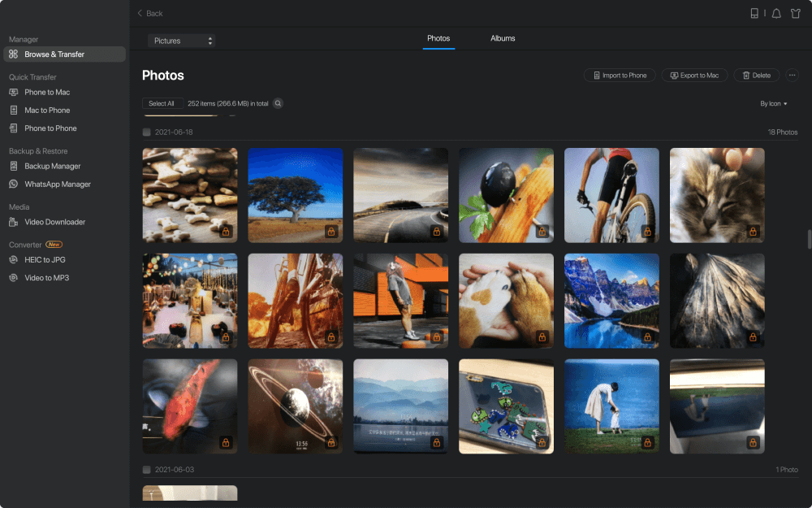Open the more options ellipsis menu
The image size is (812, 508).
[x=792, y=75]
